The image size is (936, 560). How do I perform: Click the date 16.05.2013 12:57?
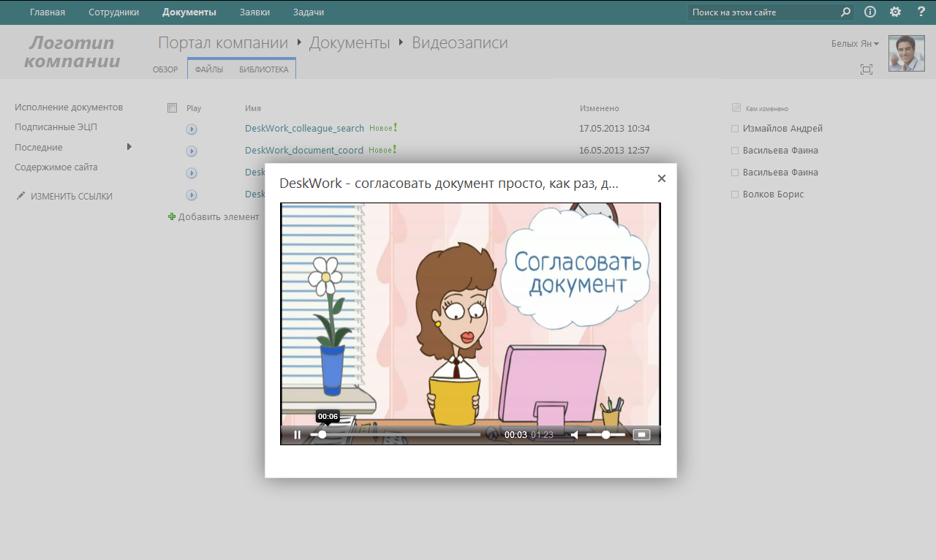coord(614,151)
